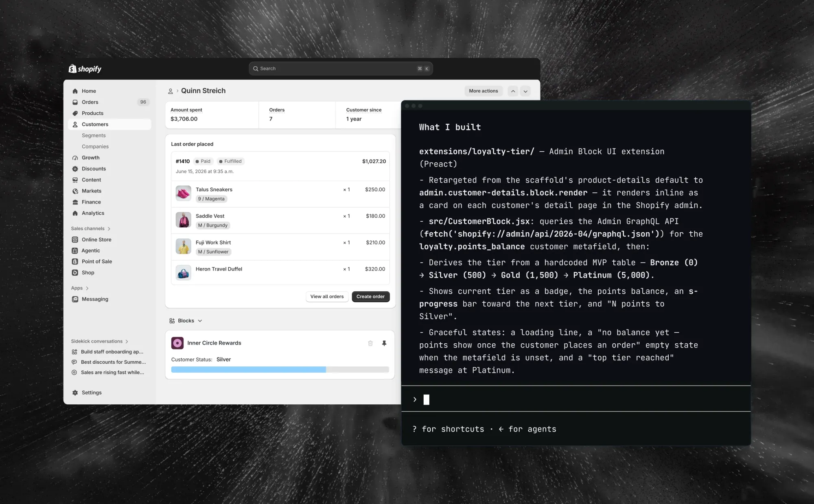
Task: Click the Markets globe icon
Action: pyautogui.click(x=75, y=191)
